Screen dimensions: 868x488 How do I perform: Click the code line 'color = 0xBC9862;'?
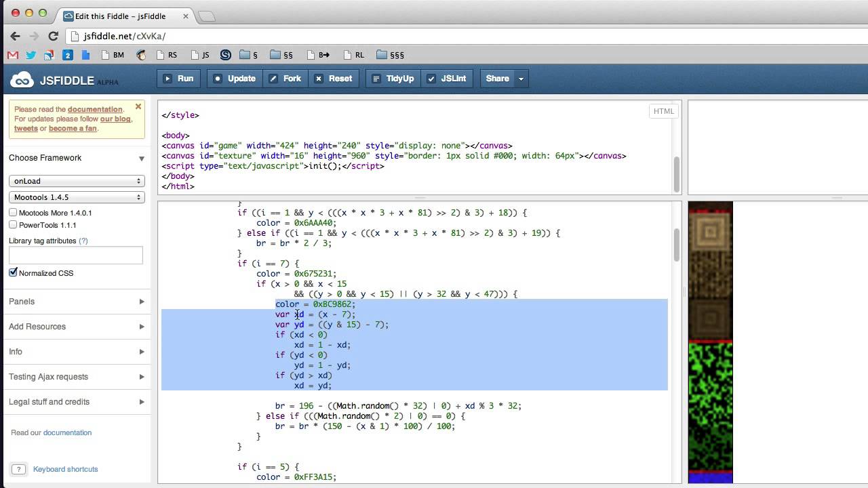(315, 304)
